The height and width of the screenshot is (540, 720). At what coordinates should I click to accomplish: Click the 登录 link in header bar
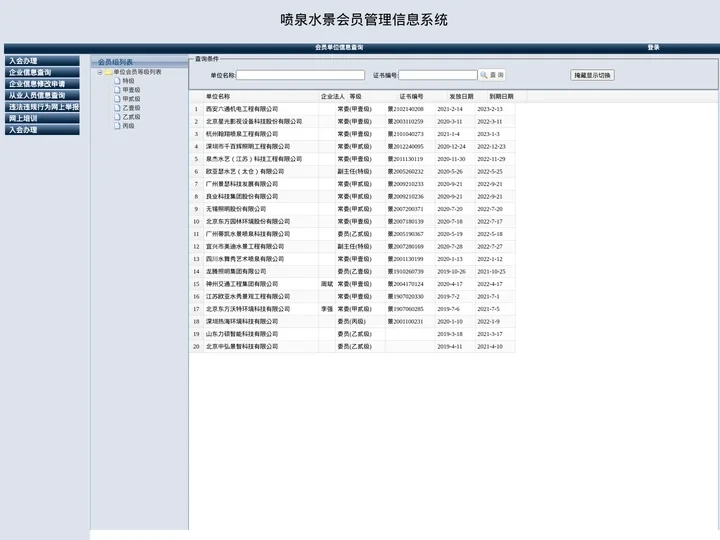click(653, 47)
